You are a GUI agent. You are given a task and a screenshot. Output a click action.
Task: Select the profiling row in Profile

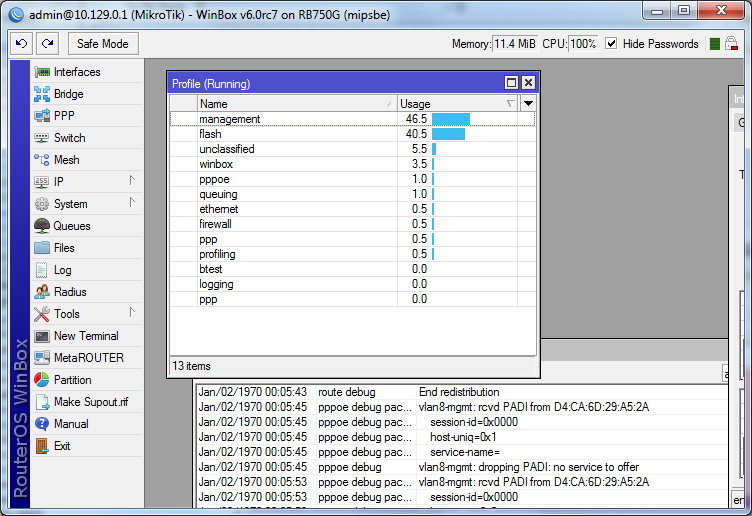coord(352,254)
